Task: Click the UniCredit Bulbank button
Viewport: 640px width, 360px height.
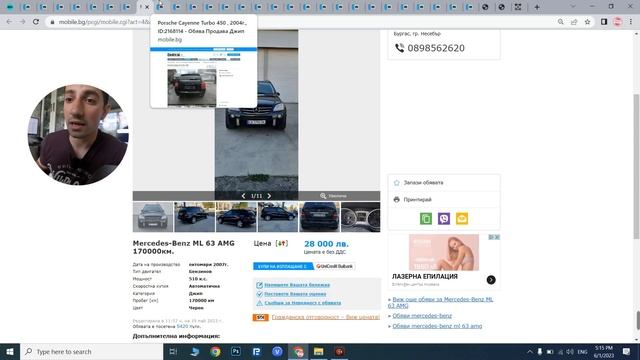Action: [334, 266]
